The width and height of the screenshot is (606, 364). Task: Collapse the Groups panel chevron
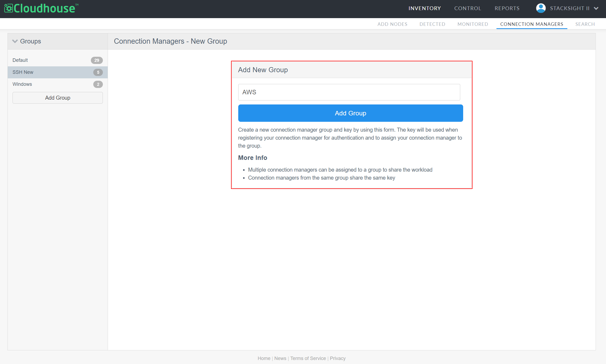click(15, 41)
